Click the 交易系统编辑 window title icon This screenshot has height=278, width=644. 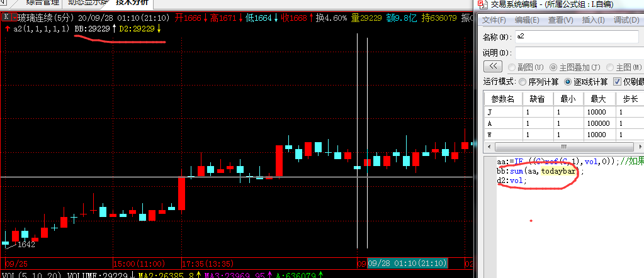(483, 4)
